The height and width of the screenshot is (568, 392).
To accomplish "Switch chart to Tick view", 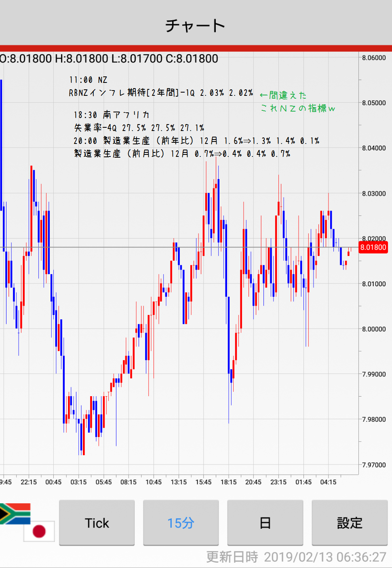I will (x=97, y=523).
